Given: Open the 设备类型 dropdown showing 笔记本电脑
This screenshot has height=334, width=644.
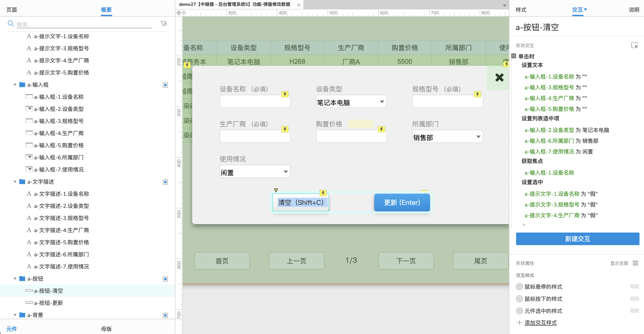Looking at the screenshot, I should pos(351,102).
